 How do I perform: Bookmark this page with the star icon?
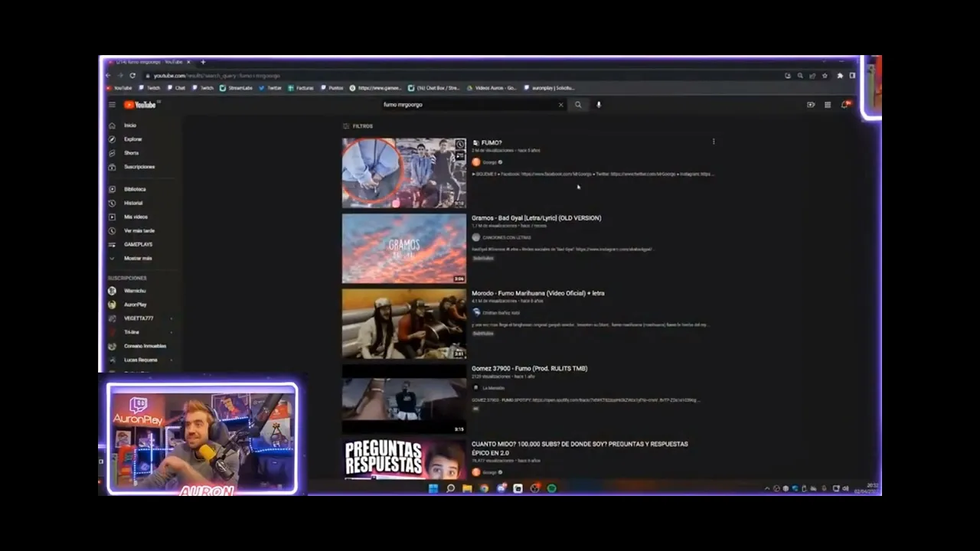click(825, 76)
